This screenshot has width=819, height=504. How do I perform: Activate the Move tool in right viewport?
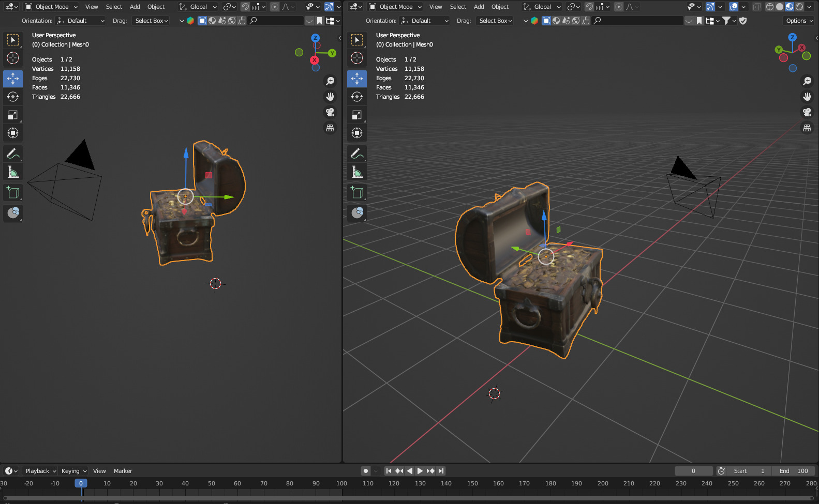click(357, 79)
